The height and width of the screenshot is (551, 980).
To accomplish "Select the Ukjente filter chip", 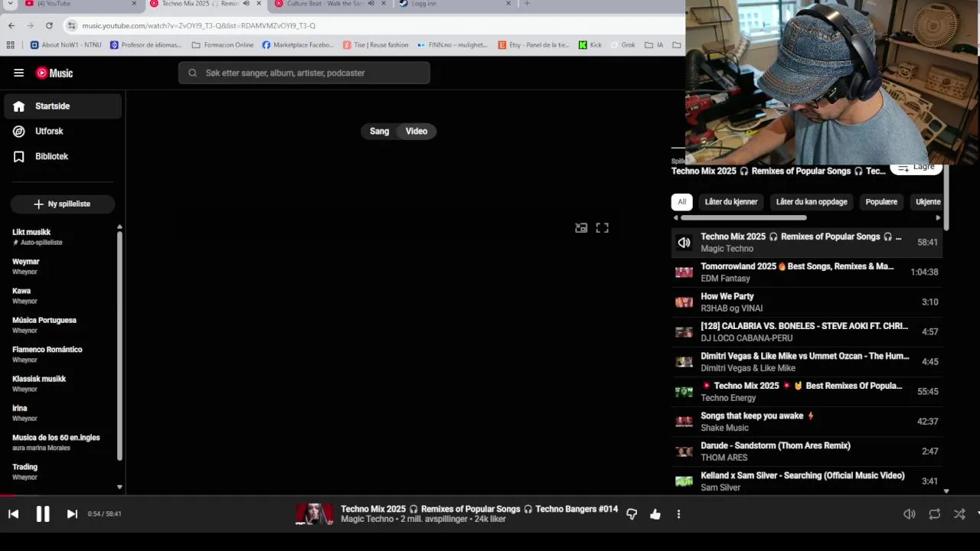I will point(928,202).
